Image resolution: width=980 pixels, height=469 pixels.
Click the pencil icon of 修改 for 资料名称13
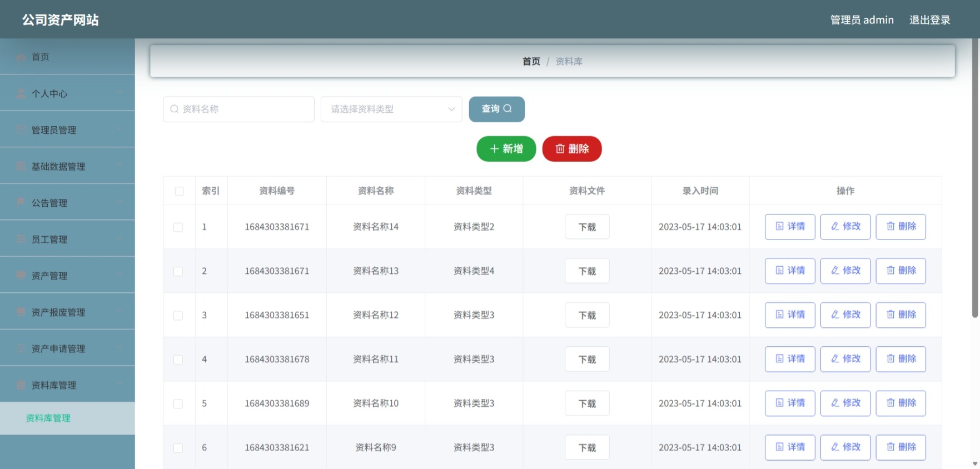(835, 270)
